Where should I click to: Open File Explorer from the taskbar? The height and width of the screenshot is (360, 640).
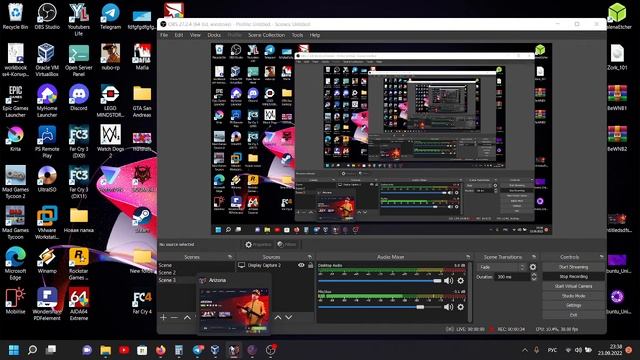(x=106, y=350)
